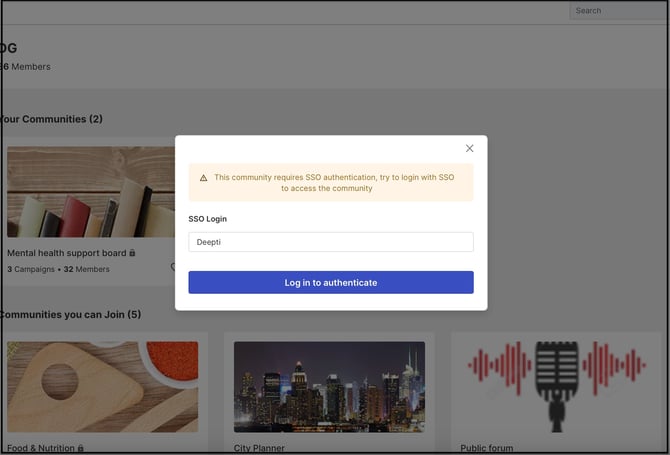
Task: Click the Search field at top right
Action: (618, 11)
